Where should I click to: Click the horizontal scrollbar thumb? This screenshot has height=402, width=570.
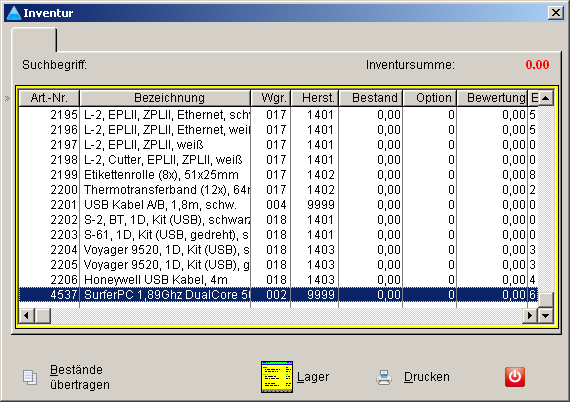(x=43, y=315)
